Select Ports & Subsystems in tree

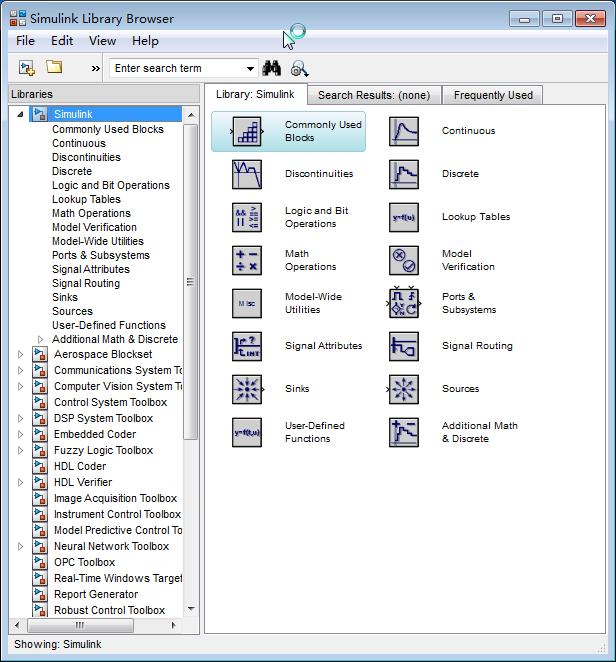point(100,255)
